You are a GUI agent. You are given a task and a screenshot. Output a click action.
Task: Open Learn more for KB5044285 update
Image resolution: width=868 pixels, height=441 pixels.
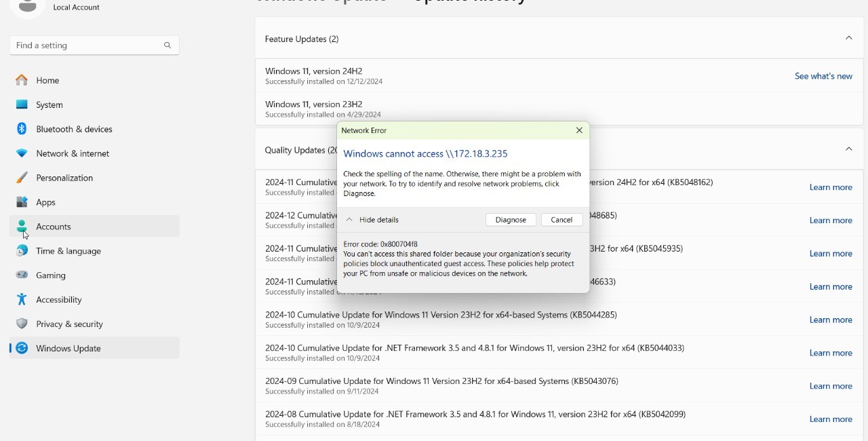point(831,320)
